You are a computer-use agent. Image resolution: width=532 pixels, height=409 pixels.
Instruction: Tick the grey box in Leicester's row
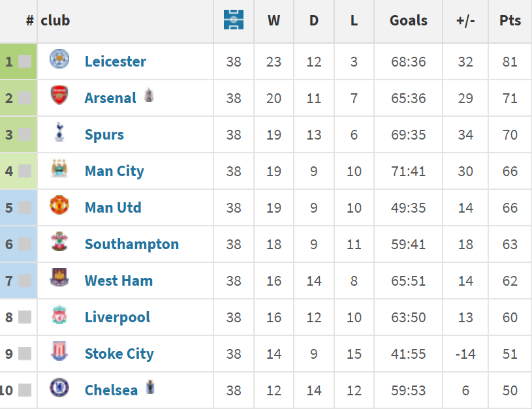(25, 62)
